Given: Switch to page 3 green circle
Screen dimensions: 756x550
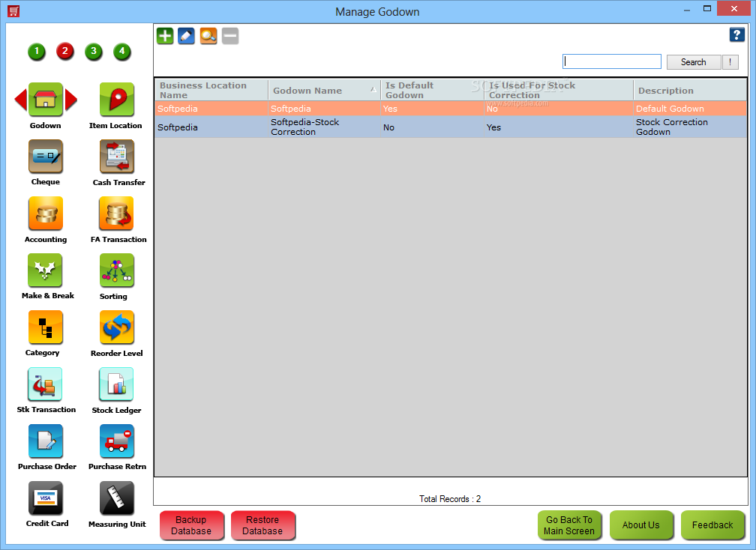Looking at the screenshot, I should [94, 51].
